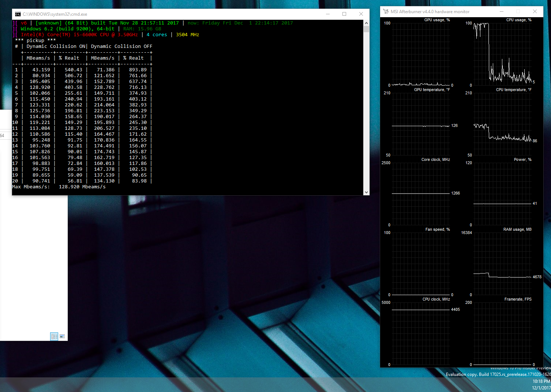Click the value 79.48 in row 16
Viewport: 551px width, 392px height.
pyautogui.click(x=75, y=158)
